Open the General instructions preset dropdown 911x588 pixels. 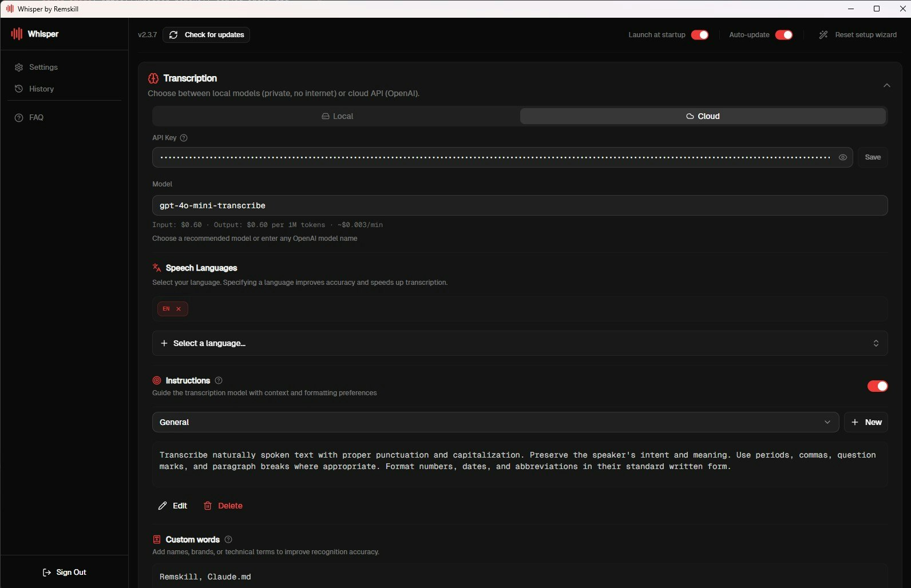496,422
